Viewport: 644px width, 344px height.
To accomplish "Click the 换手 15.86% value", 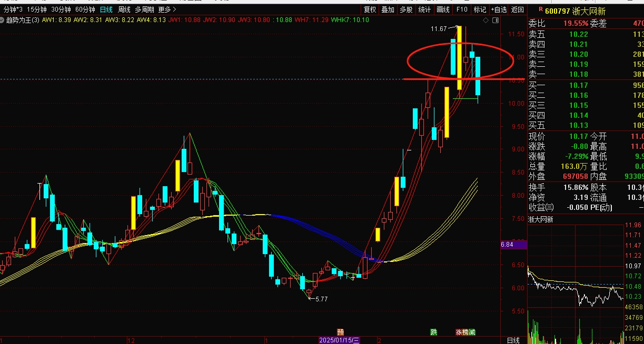I will pos(576,187).
